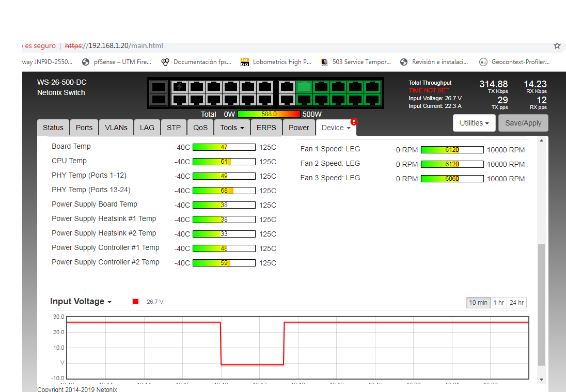This screenshot has height=392, width=566.
Task: Switch to the VLANs tab
Action: (116, 128)
